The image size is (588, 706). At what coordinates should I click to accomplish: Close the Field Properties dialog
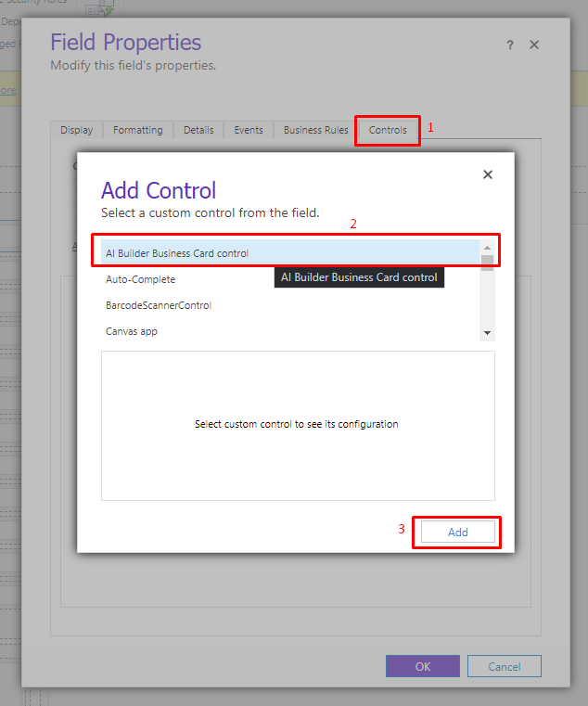(534, 45)
